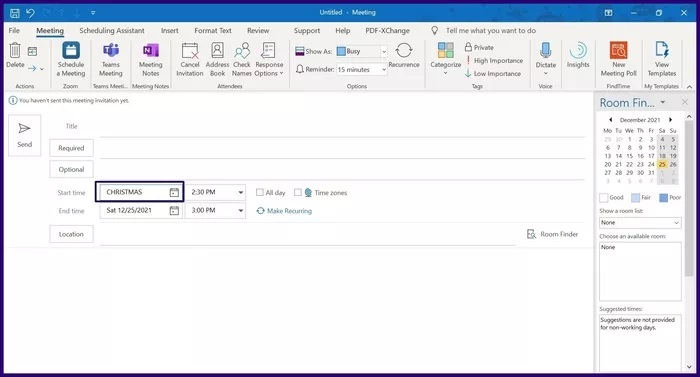The image size is (700, 377).
Task: Open start date calendar picker icon
Action: point(174,193)
